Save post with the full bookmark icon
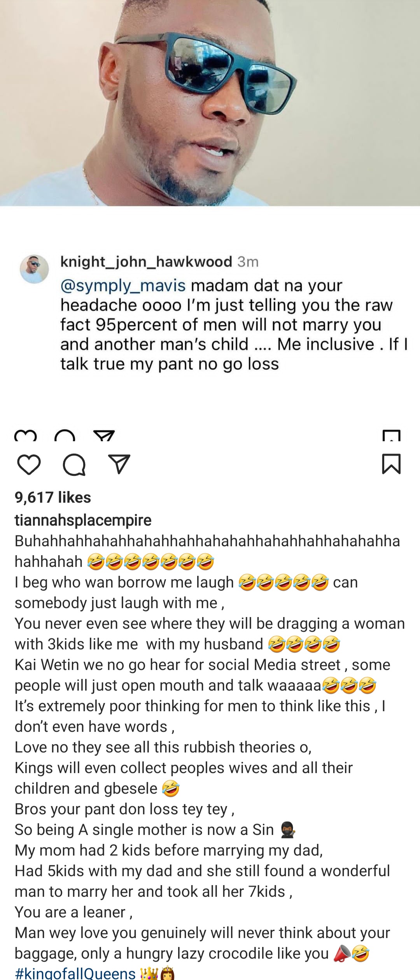The width and height of the screenshot is (420, 980). [391, 464]
